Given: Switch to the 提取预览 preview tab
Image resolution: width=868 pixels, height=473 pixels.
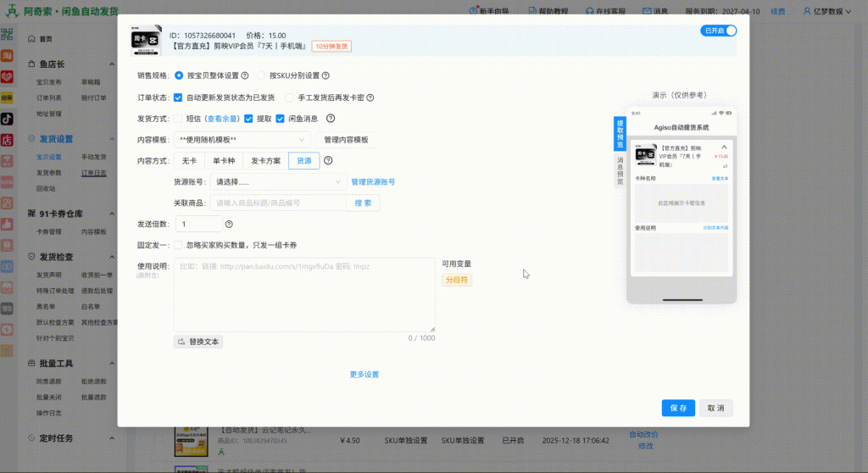Looking at the screenshot, I should [620, 133].
